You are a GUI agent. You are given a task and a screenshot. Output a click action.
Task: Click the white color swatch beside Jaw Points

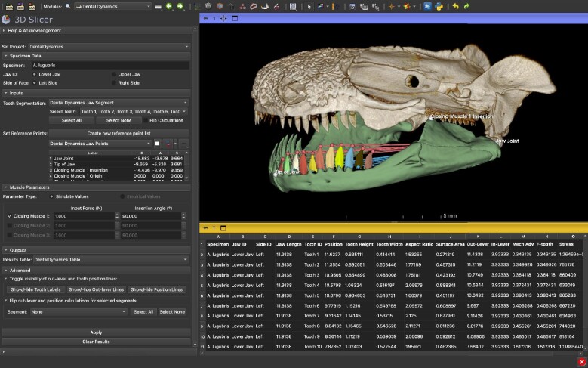158,144
